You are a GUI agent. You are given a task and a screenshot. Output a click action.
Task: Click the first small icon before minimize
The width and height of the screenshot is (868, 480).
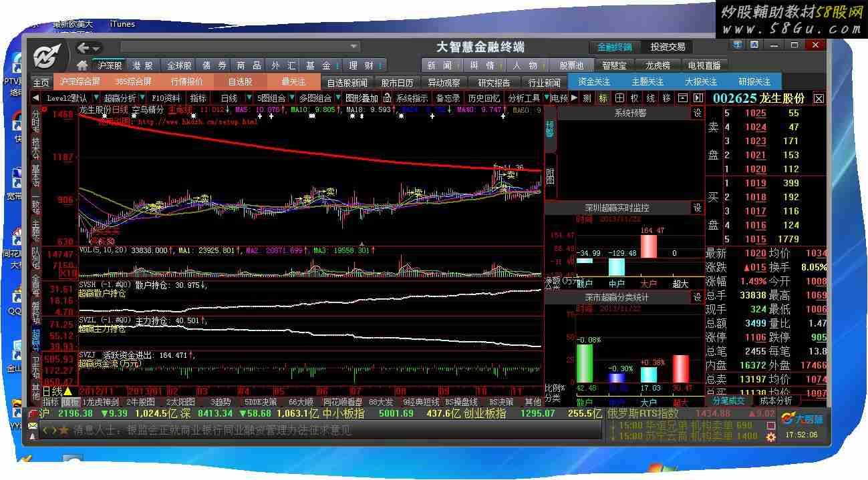point(738,45)
